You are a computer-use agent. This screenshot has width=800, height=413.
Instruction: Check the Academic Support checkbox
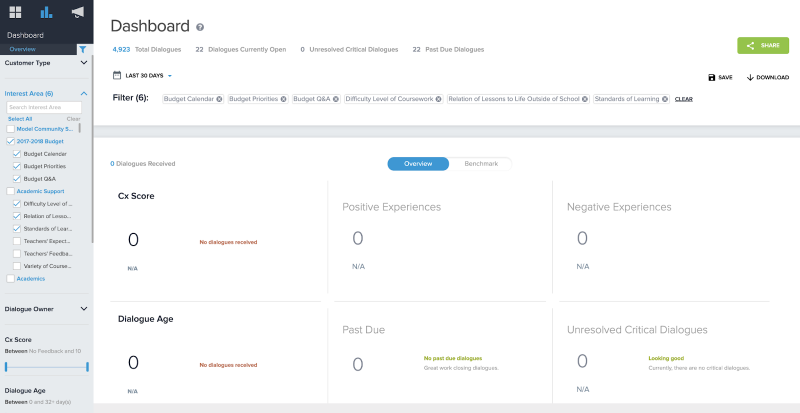pos(10,190)
